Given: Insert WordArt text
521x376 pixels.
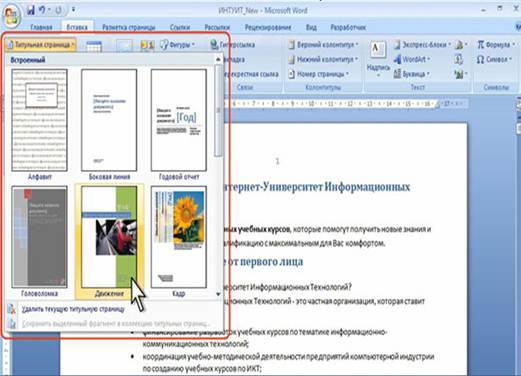Looking at the screenshot, I should coord(412,59).
